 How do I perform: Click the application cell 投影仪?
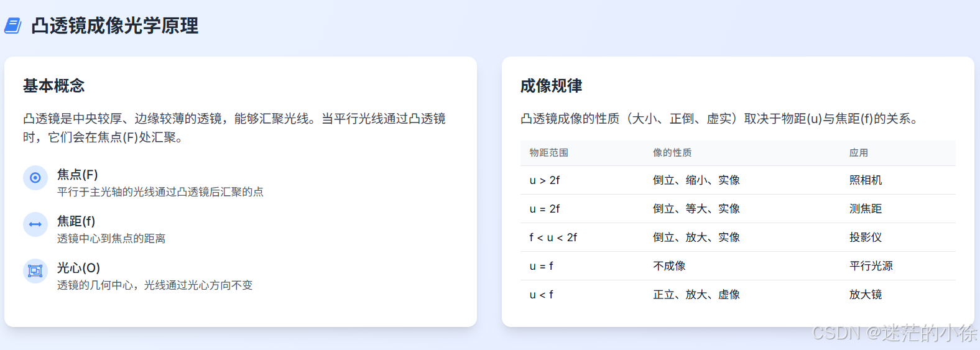[866, 237]
